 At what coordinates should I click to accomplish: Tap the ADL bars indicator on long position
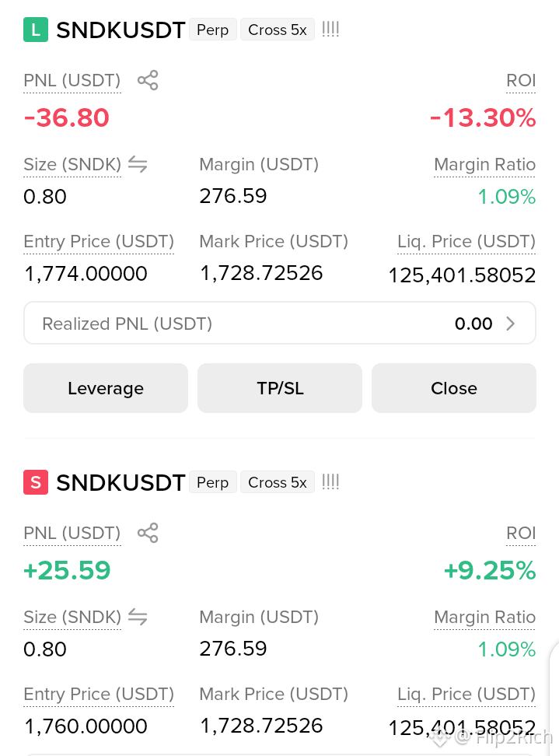[330, 30]
